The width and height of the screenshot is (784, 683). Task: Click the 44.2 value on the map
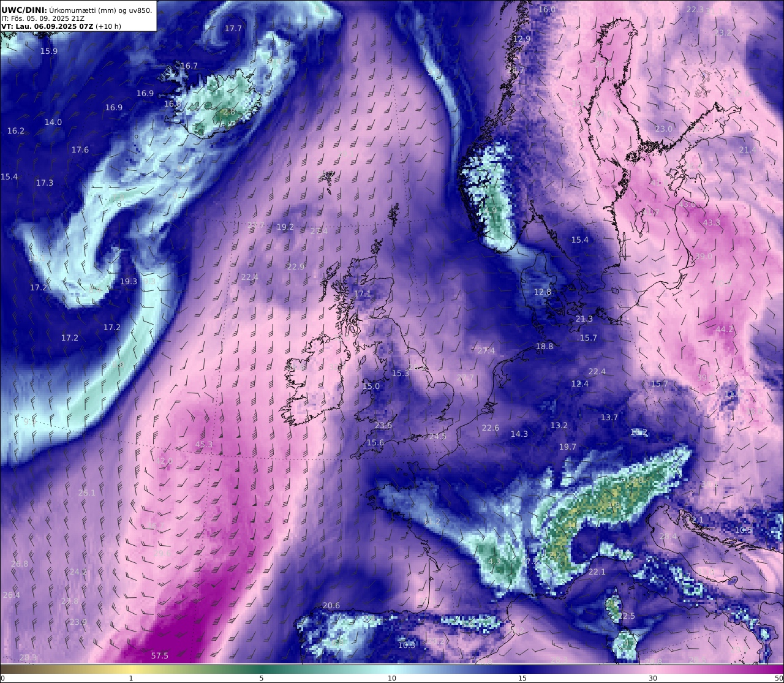725,330
